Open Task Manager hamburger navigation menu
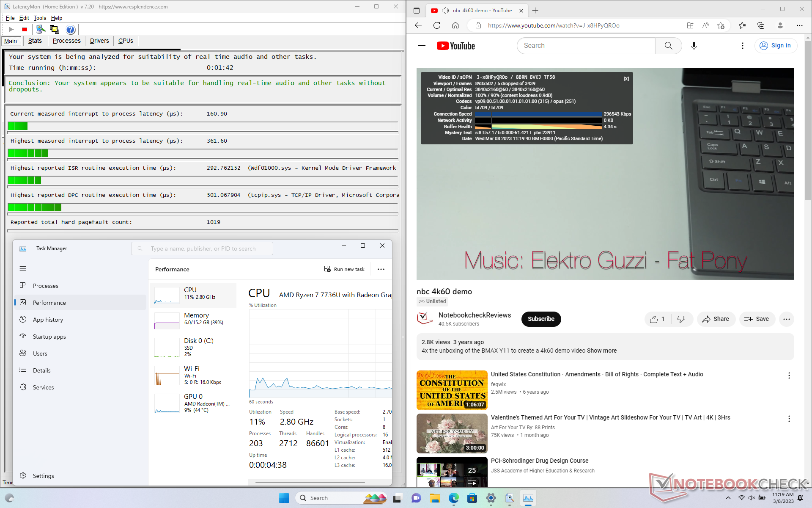812x508 pixels. pyautogui.click(x=23, y=268)
